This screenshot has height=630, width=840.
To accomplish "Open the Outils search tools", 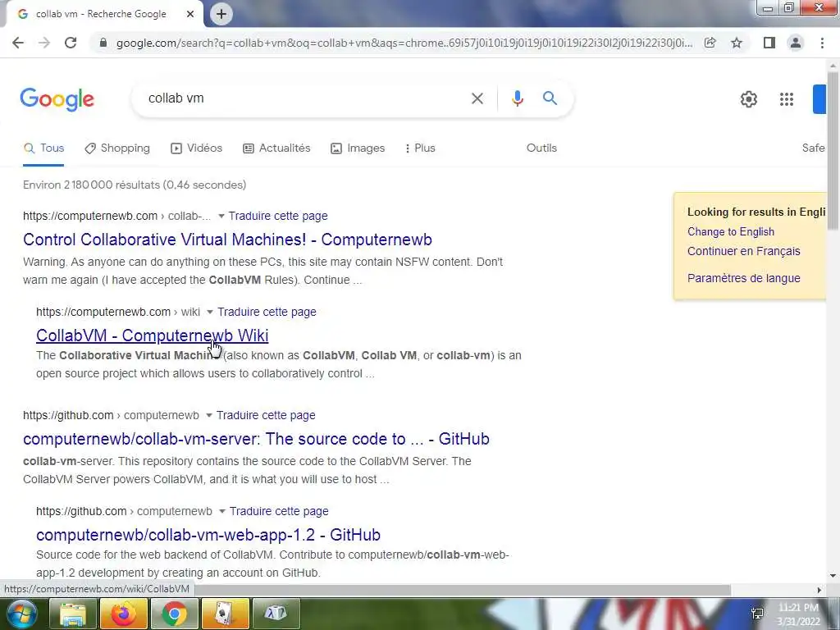I will [x=541, y=148].
